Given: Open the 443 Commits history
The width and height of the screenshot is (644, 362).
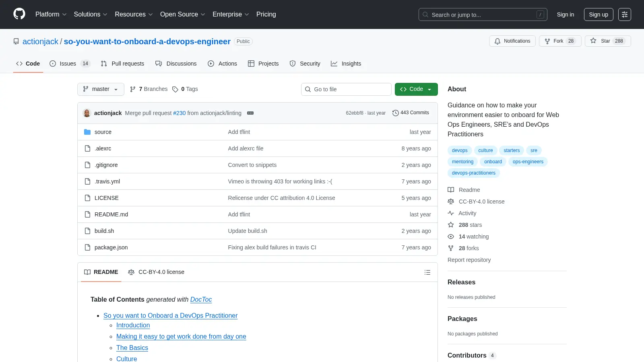Looking at the screenshot, I should pyautogui.click(x=411, y=113).
